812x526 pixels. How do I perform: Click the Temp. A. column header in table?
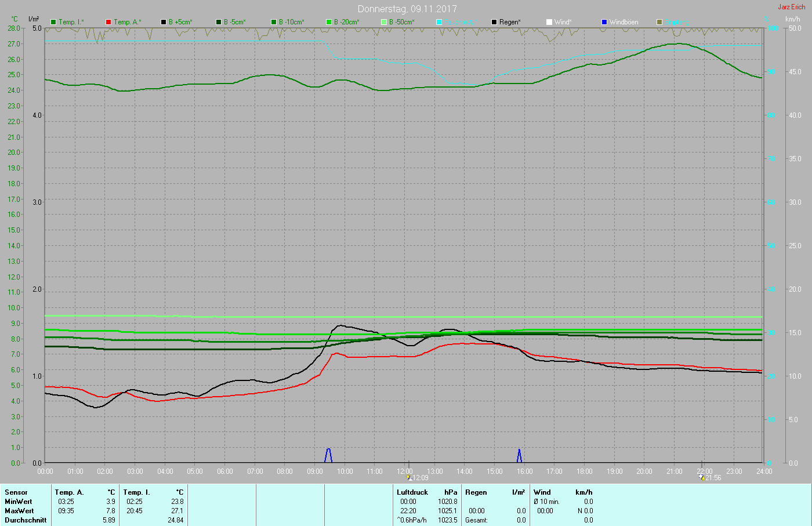point(70,492)
